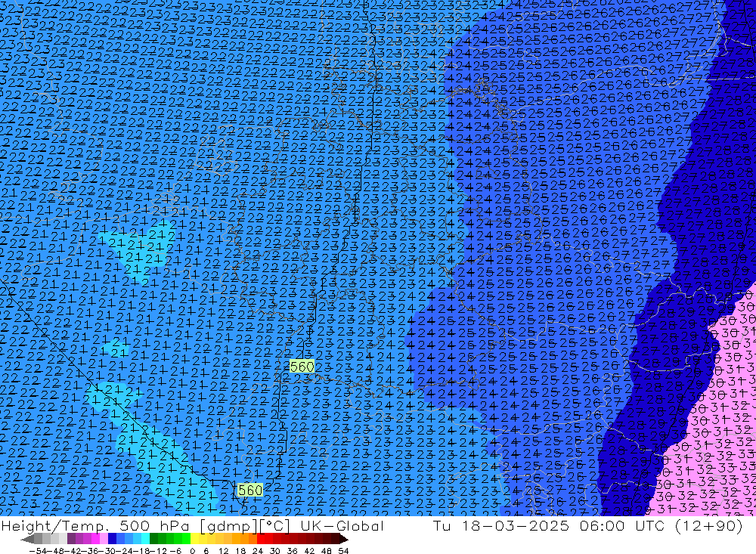The width and height of the screenshot is (756, 554).
Task: Click the '-18' legend value
Action: point(141,551)
